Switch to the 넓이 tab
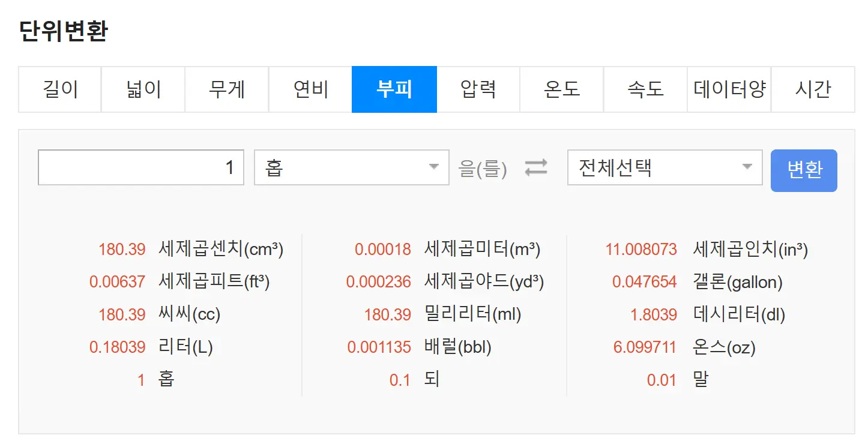Viewport: 868px width, 447px height. tap(142, 89)
